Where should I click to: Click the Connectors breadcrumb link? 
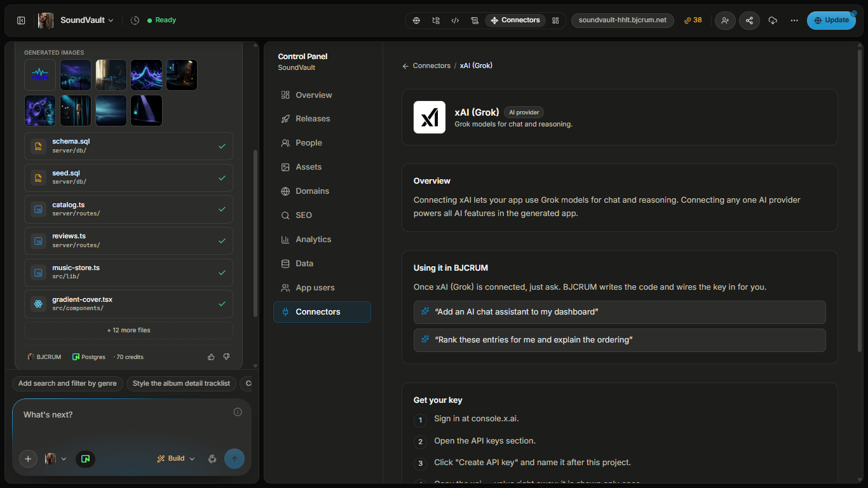coord(431,66)
